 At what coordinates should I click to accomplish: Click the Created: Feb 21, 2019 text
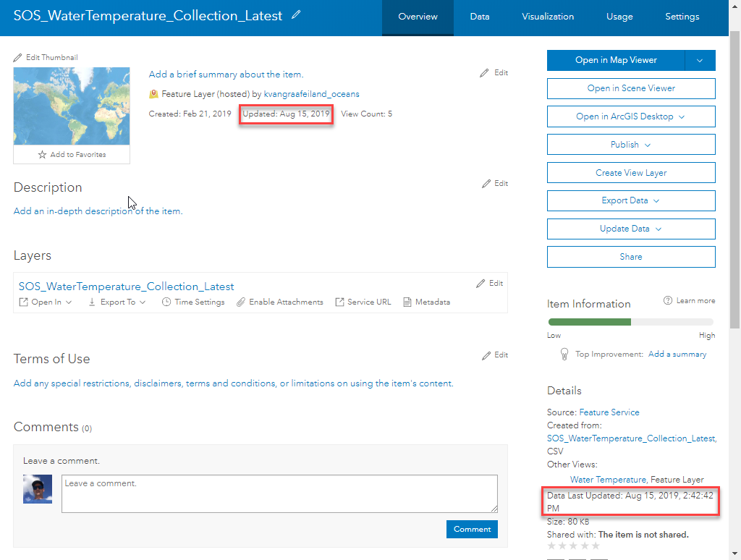(x=190, y=114)
